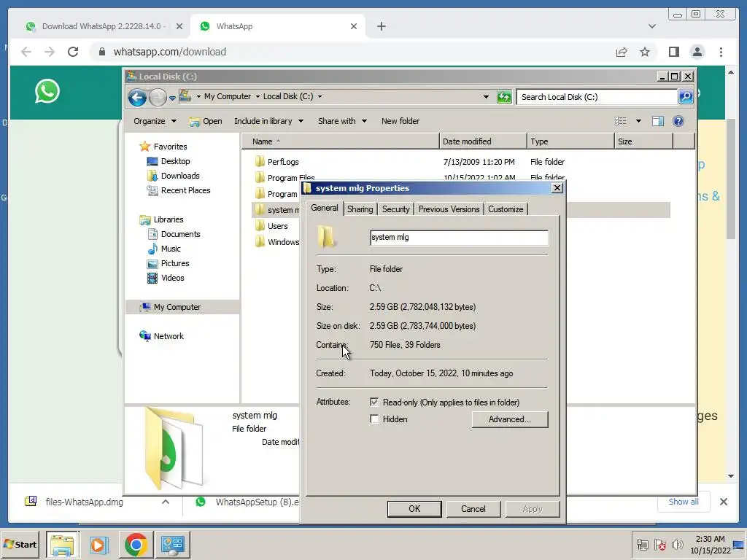Open the Include in library dropdown
747x560 pixels.
click(x=268, y=122)
